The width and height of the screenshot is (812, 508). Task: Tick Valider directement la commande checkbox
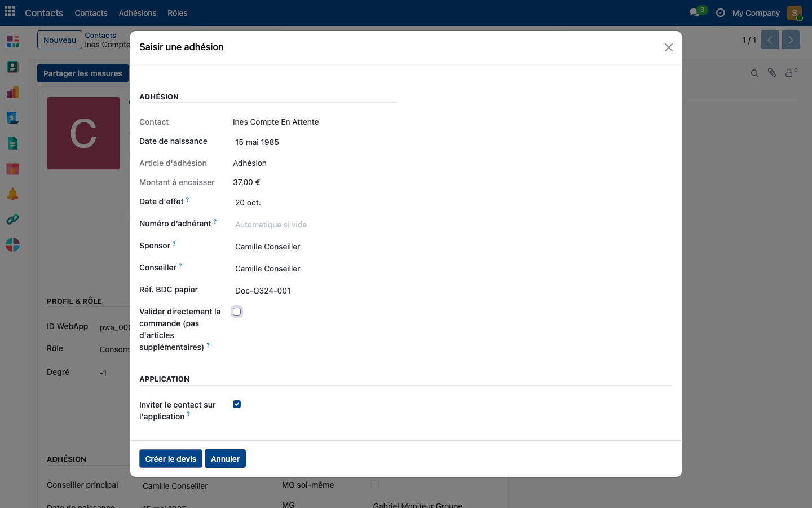coord(237,312)
